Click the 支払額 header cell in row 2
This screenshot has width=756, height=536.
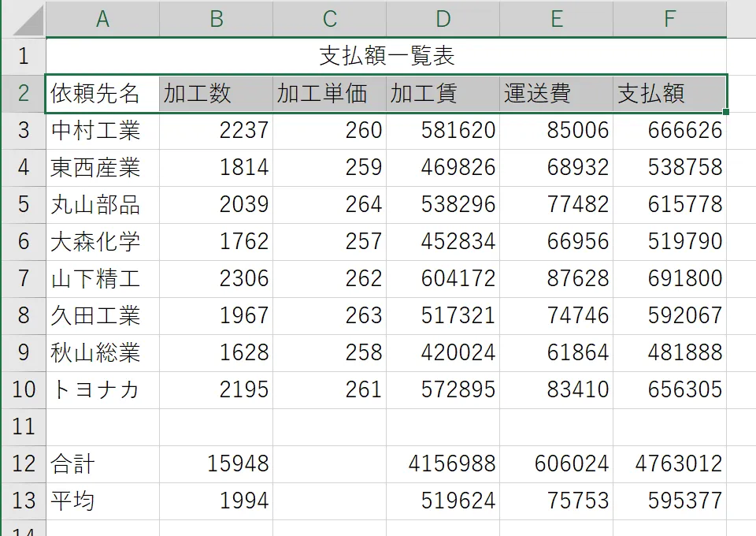click(x=669, y=93)
